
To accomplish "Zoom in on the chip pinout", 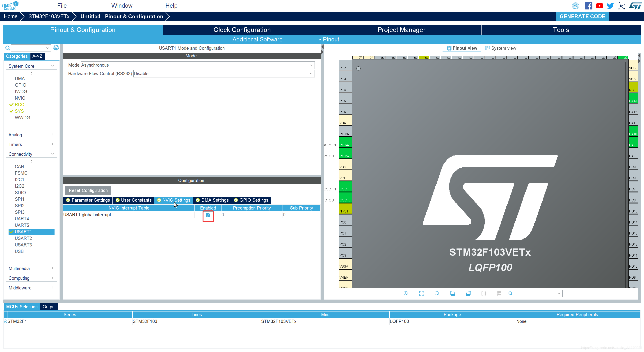I will coord(406,293).
